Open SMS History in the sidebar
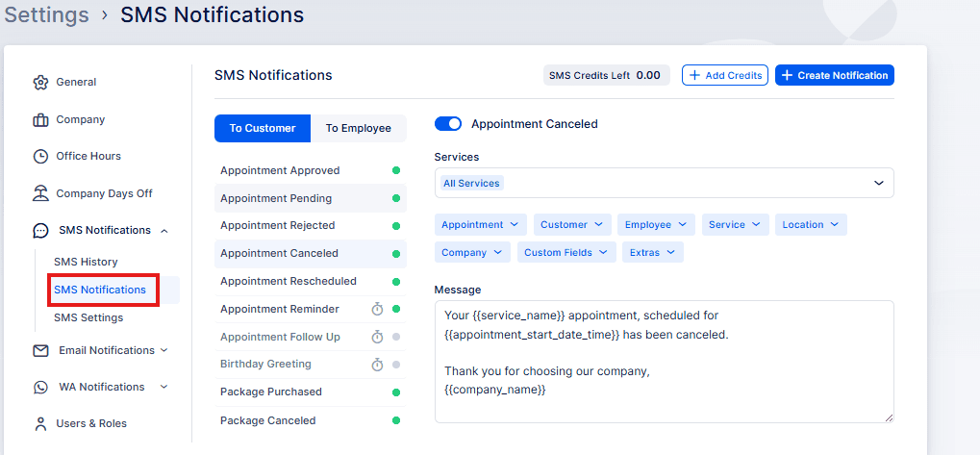 pos(86,262)
